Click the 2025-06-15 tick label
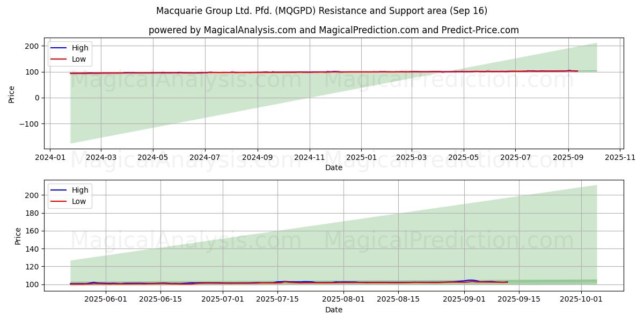The image size is (644, 322). [160, 299]
